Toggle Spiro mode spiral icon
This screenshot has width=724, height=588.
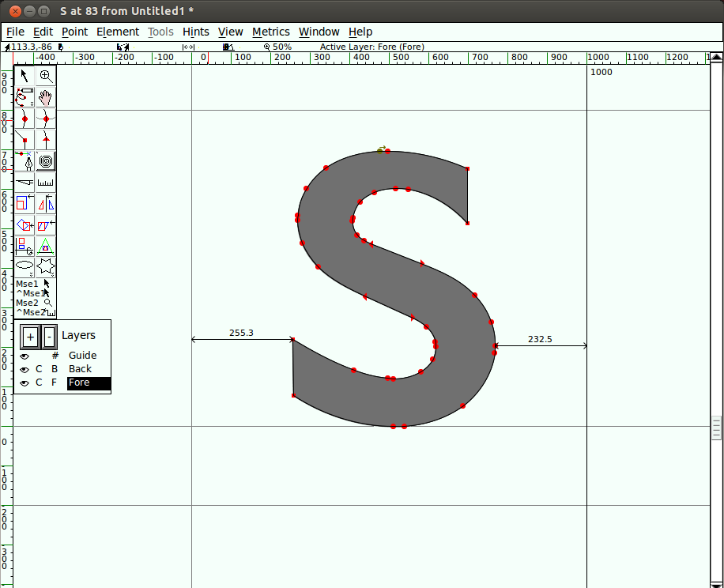(46, 162)
